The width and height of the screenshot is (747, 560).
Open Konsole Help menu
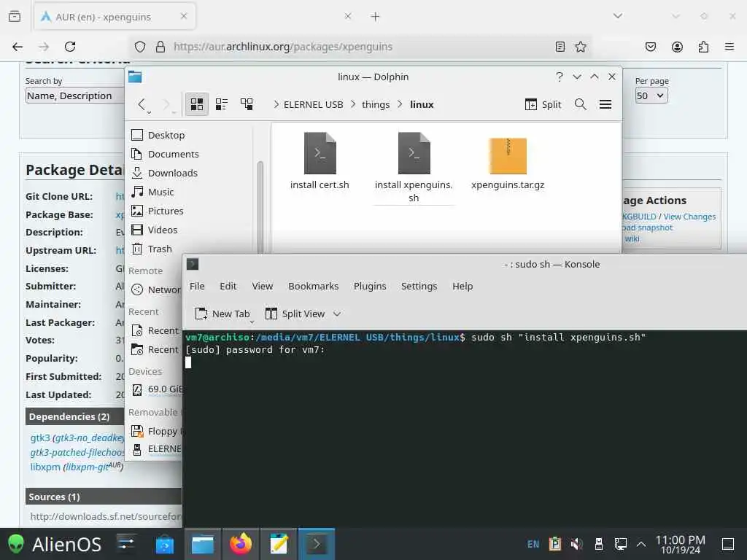click(x=462, y=286)
